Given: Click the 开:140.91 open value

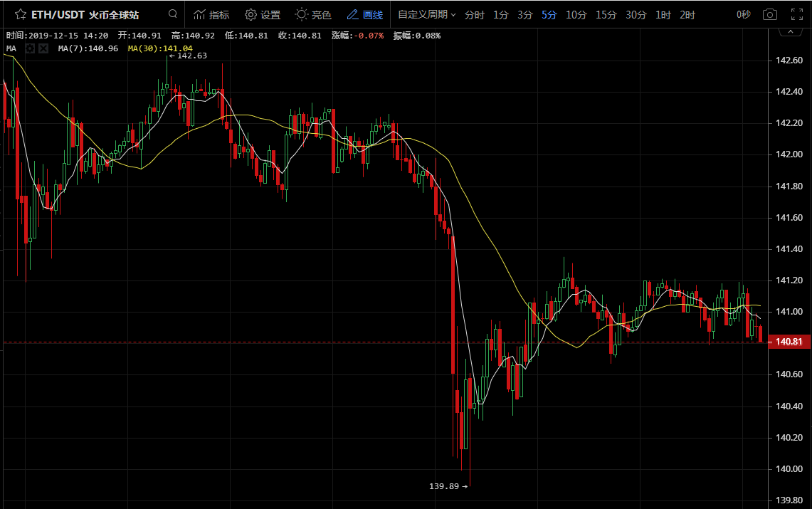Looking at the screenshot, I should click(x=139, y=36).
